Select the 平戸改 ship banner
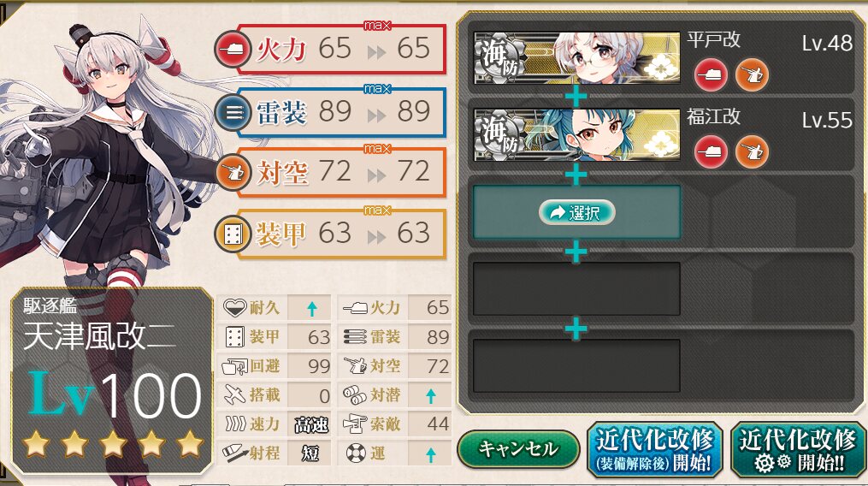 tap(577, 57)
